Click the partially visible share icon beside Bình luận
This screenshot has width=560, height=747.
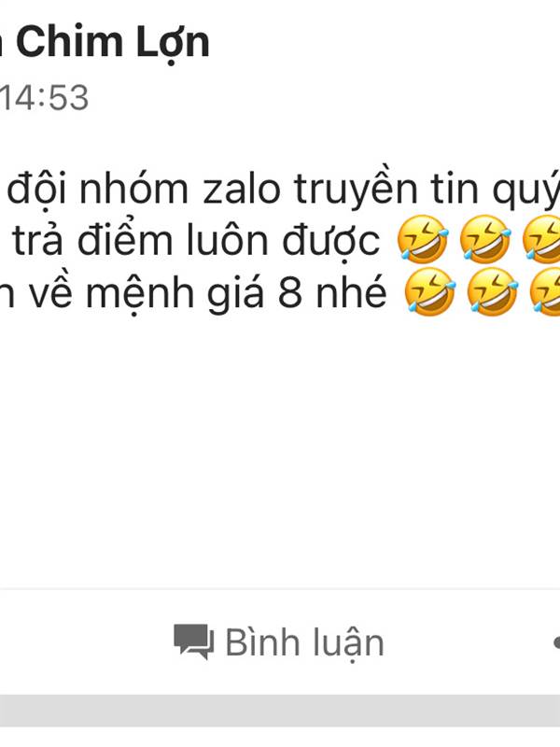pyautogui.click(x=556, y=642)
